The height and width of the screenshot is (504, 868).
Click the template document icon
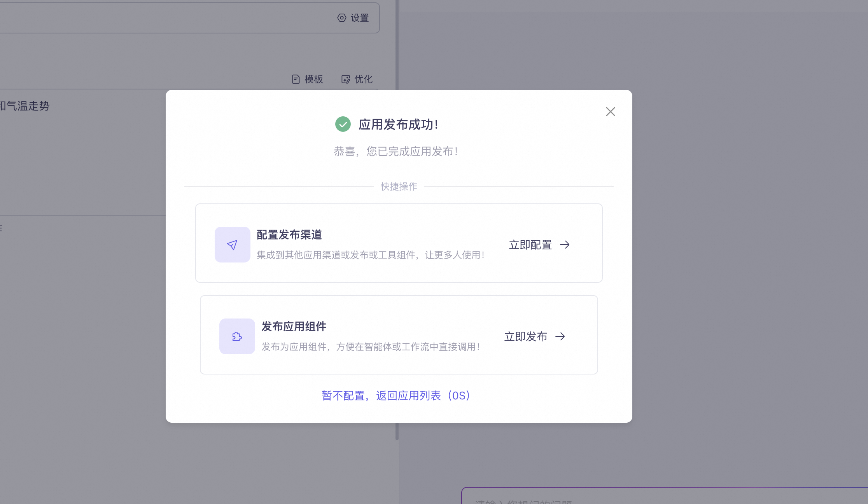pos(296,79)
